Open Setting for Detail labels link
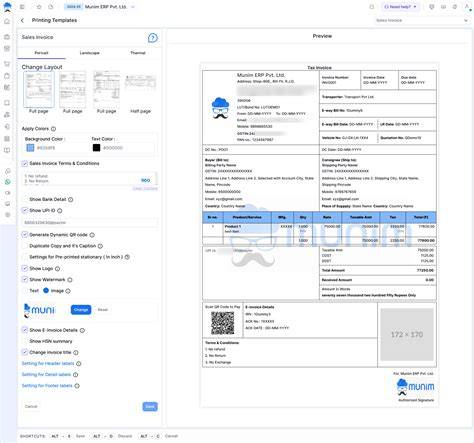The width and height of the screenshot is (474, 443). [x=46, y=374]
